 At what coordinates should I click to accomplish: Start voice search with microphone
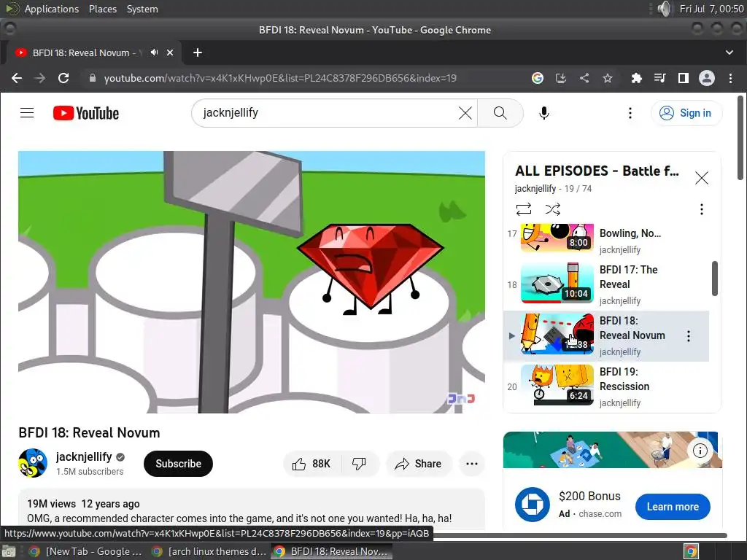pyautogui.click(x=543, y=113)
